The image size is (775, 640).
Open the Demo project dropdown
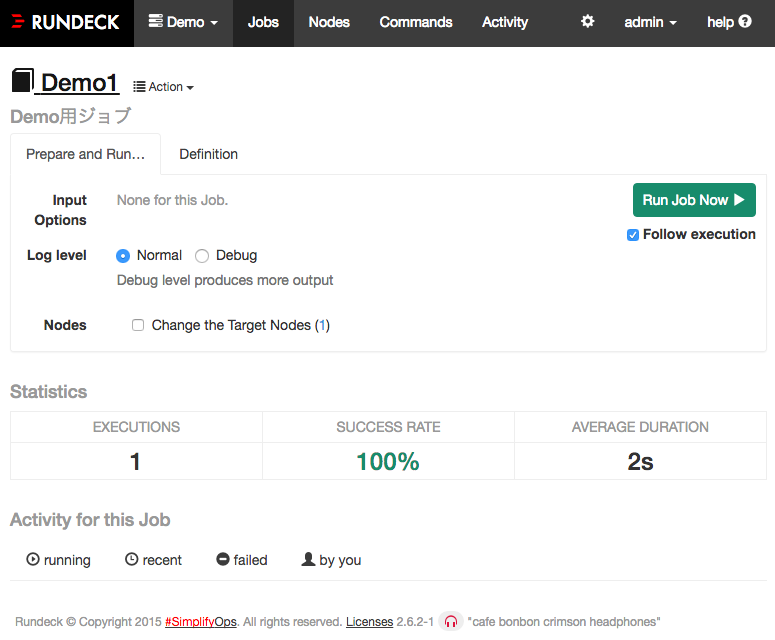(x=183, y=23)
